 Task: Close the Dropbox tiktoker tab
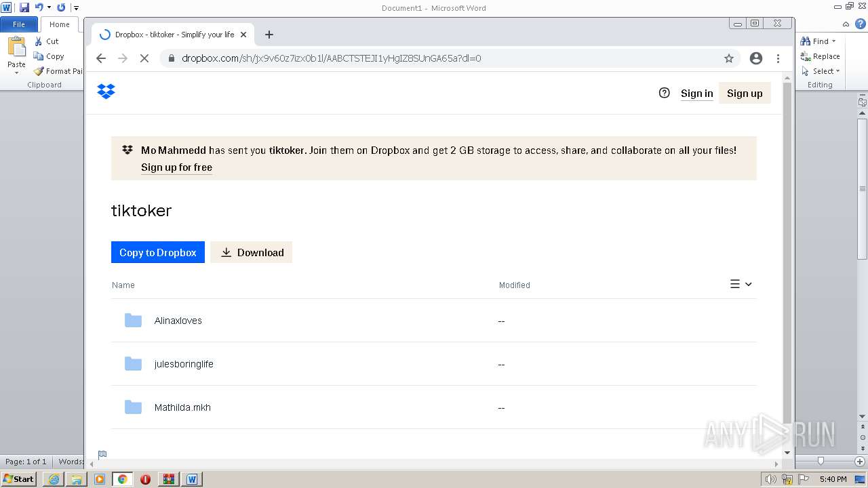pyautogui.click(x=243, y=35)
